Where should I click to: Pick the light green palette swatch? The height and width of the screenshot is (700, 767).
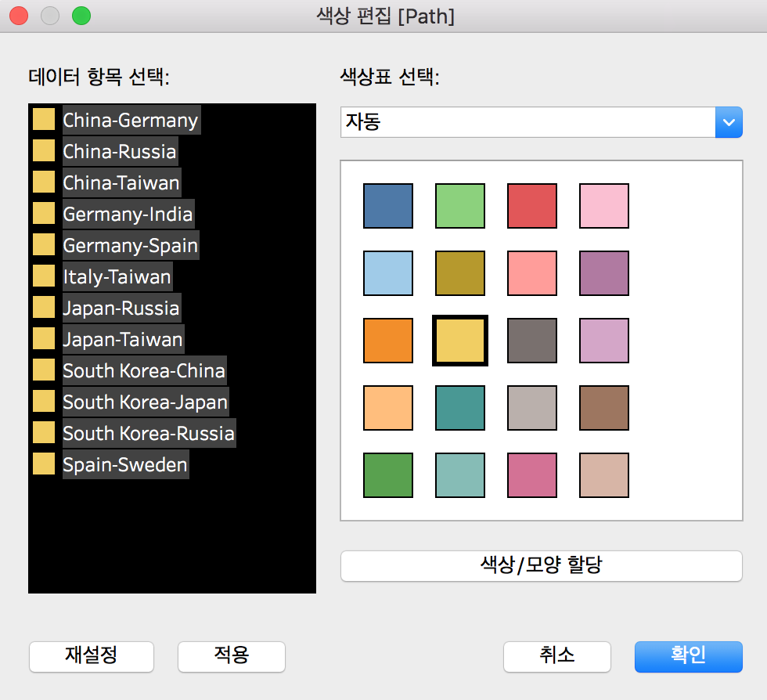460,206
